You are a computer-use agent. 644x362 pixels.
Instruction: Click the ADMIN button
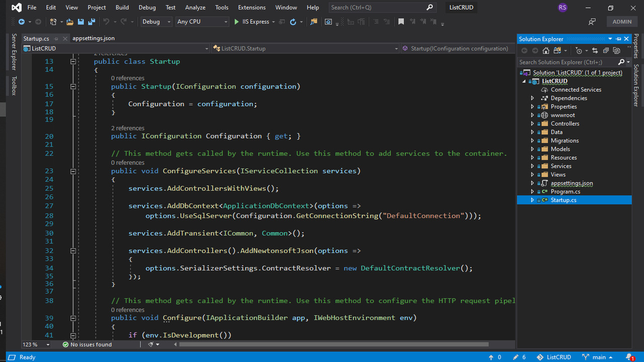click(x=622, y=22)
